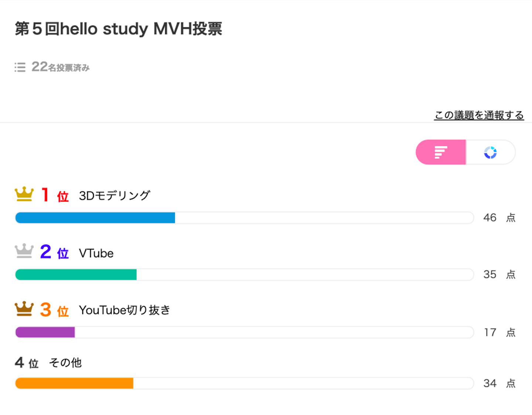This screenshot has height=415, width=532.
Task: Click the silver crown icon beside VTube
Action: (x=24, y=251)
